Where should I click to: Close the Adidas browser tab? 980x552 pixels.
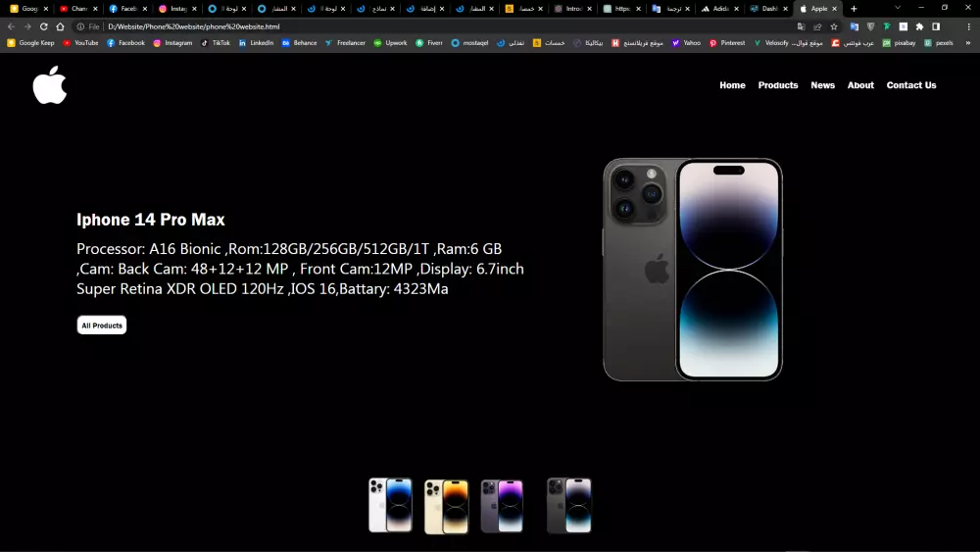click(736, 9)
